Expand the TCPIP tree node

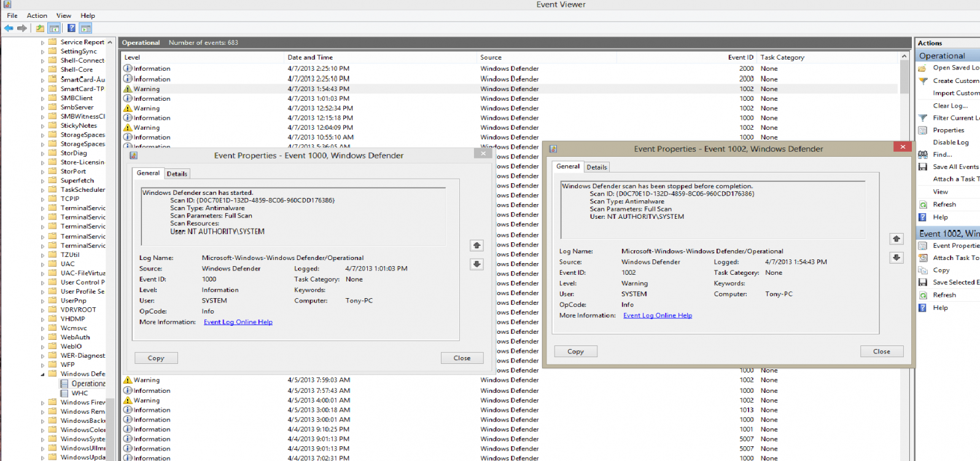click(x=42, y=199)
